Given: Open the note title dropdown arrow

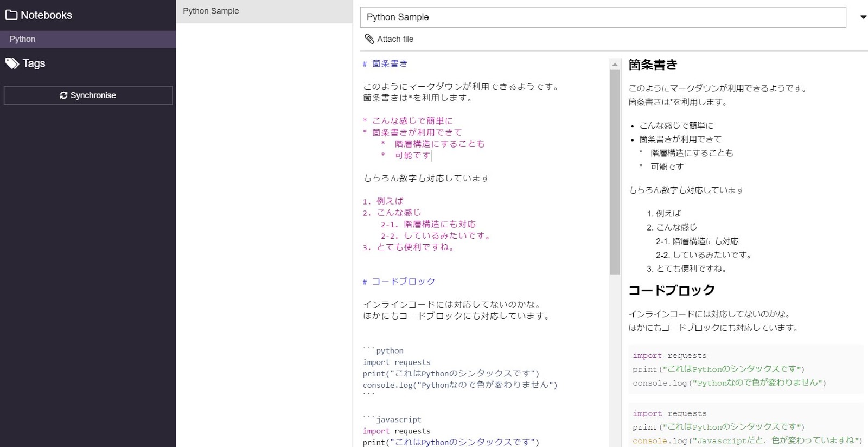Looking at the screenshot, I should click(x=863, y=17).
